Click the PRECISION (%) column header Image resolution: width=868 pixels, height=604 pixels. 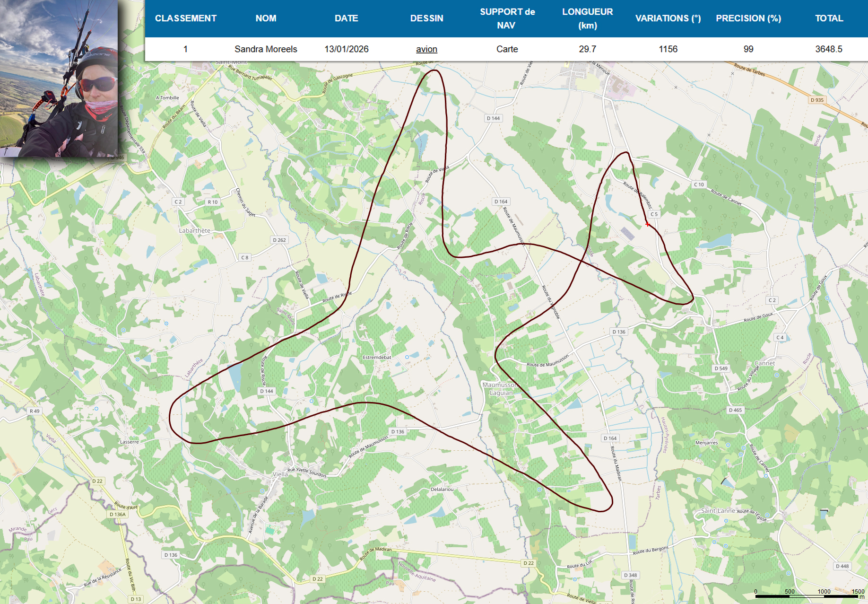tap(748, 18)
